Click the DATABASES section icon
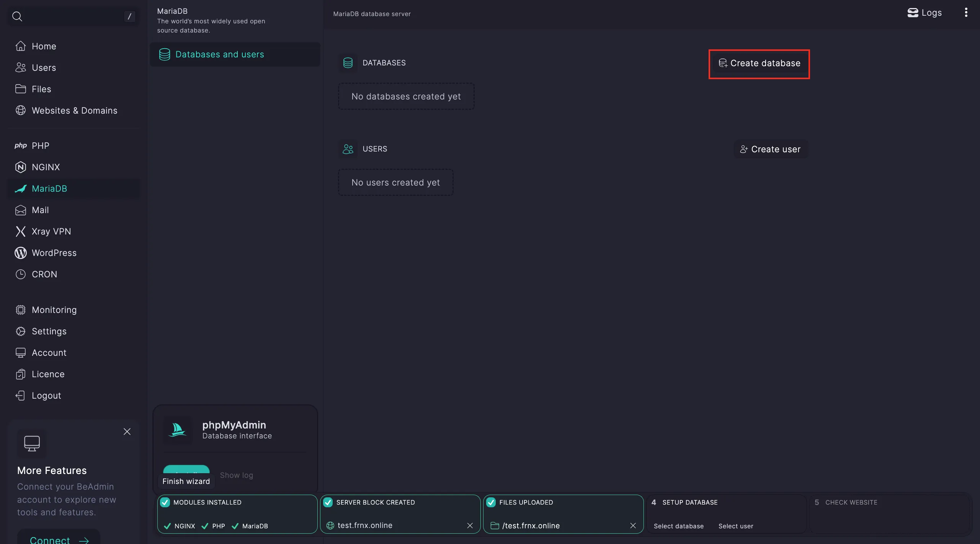Screen dimensions: 980x544 coord(348,63)
